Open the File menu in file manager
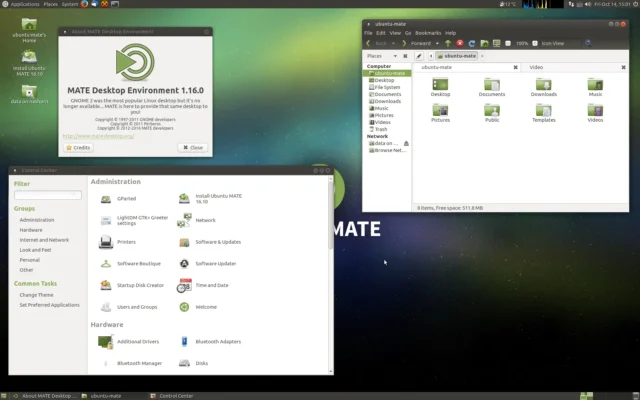 [x=368, y=33]
